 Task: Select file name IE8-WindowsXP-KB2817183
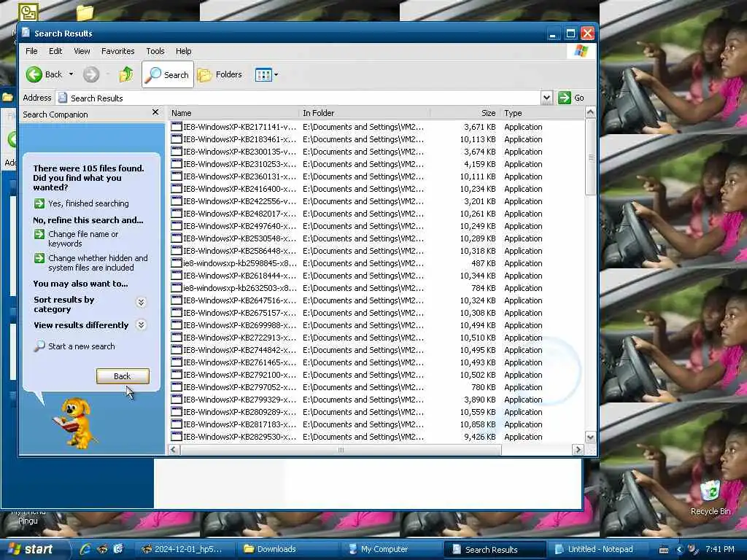point(239,424)
